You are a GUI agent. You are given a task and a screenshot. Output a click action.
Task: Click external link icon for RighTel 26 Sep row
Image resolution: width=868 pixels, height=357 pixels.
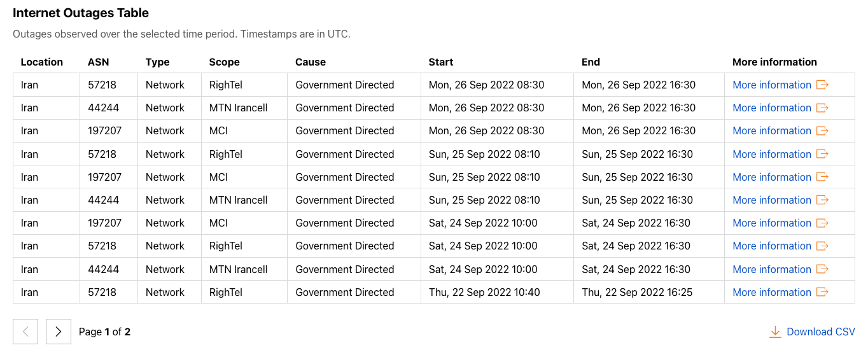(x=822, y=85)
